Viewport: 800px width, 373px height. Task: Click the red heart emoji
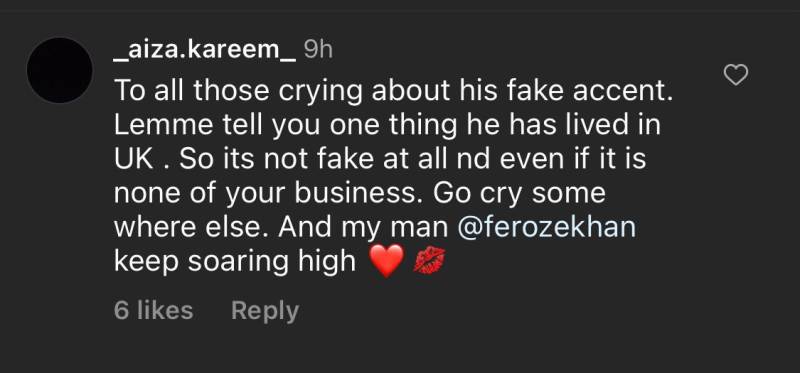click(x=386, y=261)
